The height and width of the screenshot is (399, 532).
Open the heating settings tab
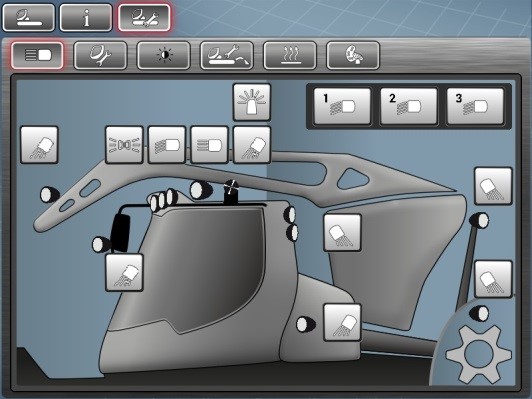click(x=290, y=55)
